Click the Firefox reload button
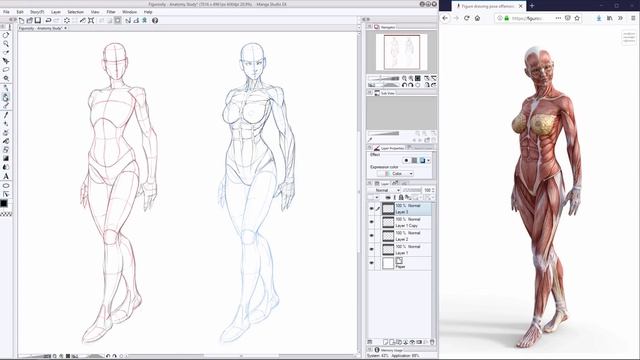Viewport: 640px width, 360px height. point(467,18)
